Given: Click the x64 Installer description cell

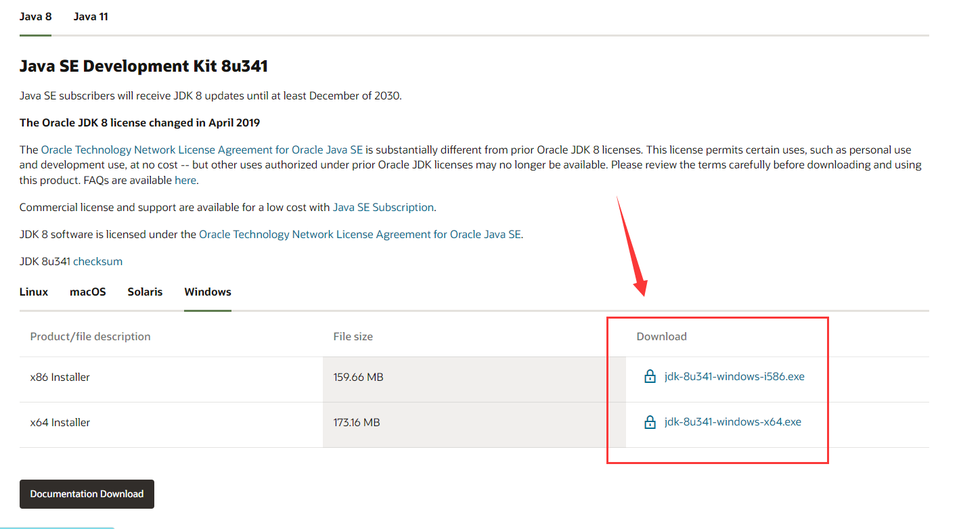Looking at the screenshot, I should pos(60,422).
